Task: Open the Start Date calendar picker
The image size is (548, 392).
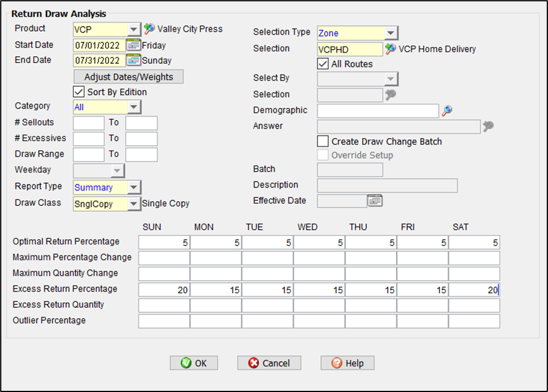Action: 134,45
